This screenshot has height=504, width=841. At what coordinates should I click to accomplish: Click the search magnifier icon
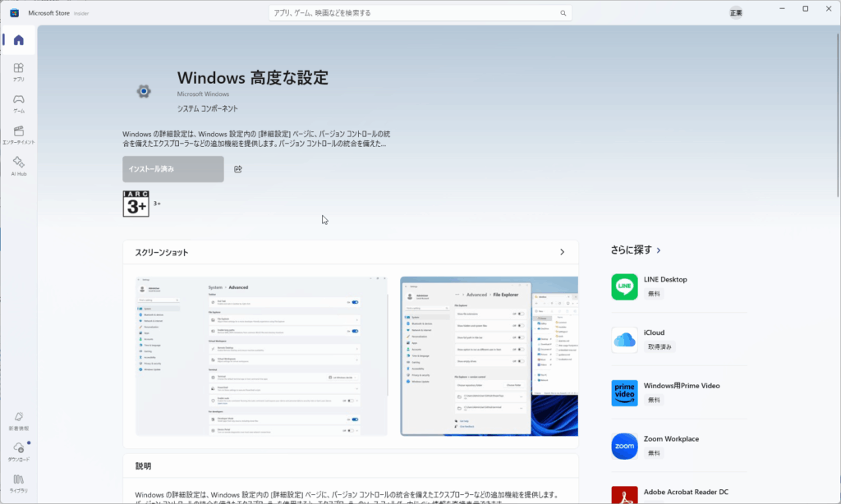click(563, 13)
